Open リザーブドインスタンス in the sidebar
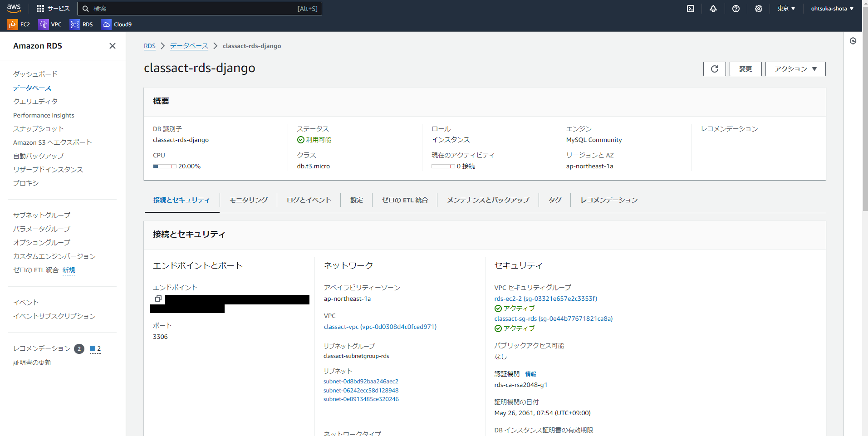Image resolution: width=868 pixels, height=436 pixels. [48, 169]
